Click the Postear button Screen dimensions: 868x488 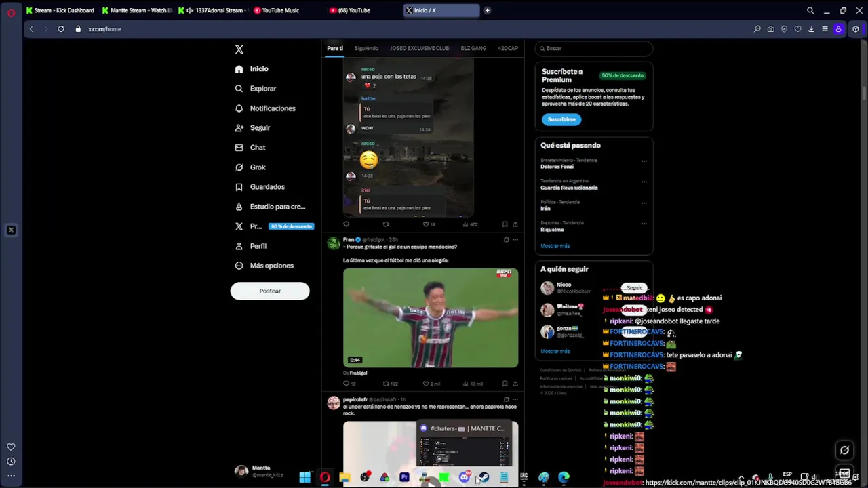[x=270, y=291]
